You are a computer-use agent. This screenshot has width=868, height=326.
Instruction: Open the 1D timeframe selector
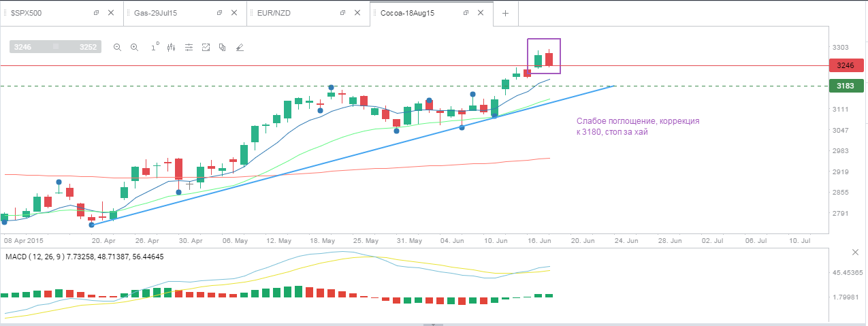click(155, 47)
